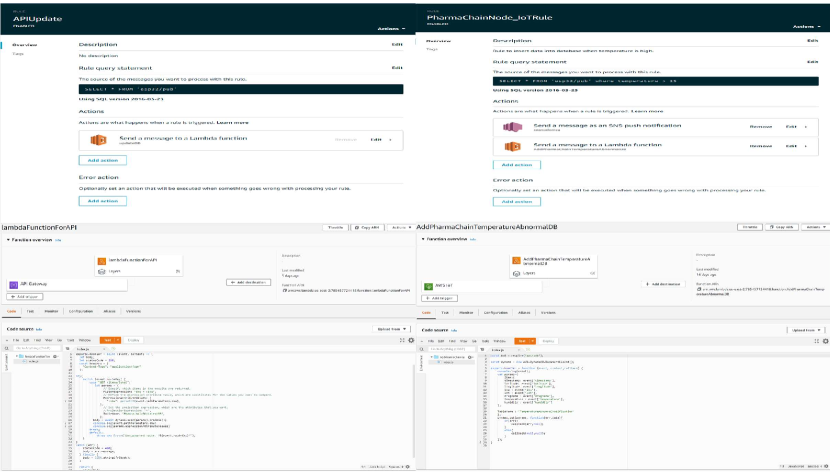The image size is (830, 472).
Task: Click Throttle button for lambdaFunctionForAPI
Action: [336, 228]
